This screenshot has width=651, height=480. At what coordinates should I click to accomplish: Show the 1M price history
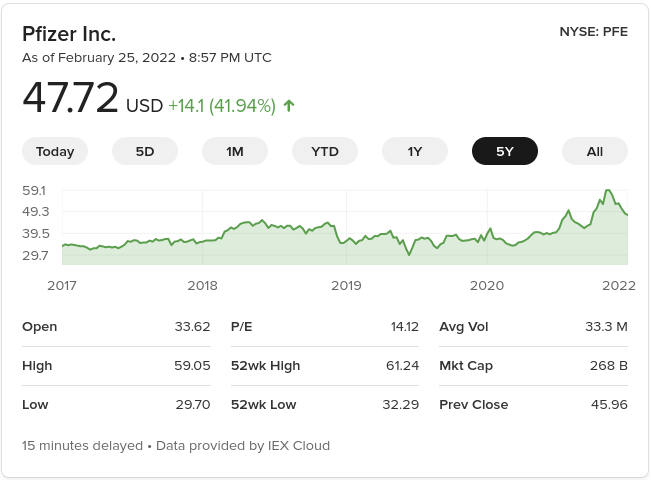coord(235,151)
